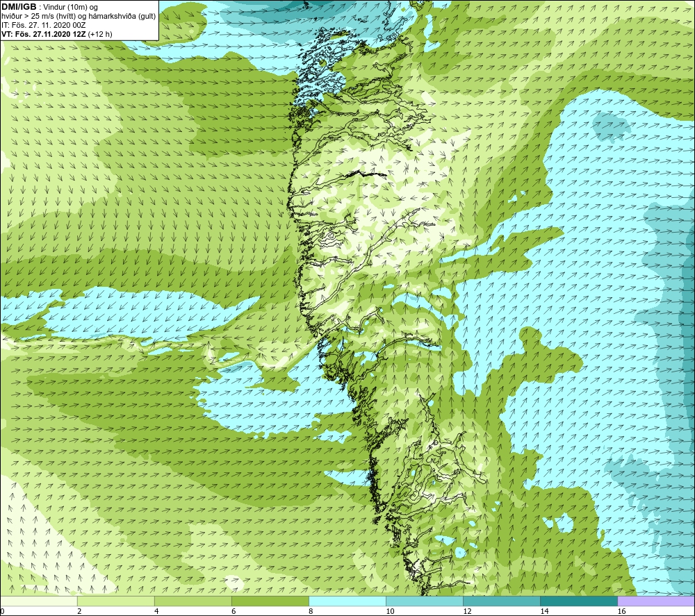695x616 pixels.
Task: Click the 'hviður > 25 m/s (hvítt)' line
Action: [x=79, y=17]
